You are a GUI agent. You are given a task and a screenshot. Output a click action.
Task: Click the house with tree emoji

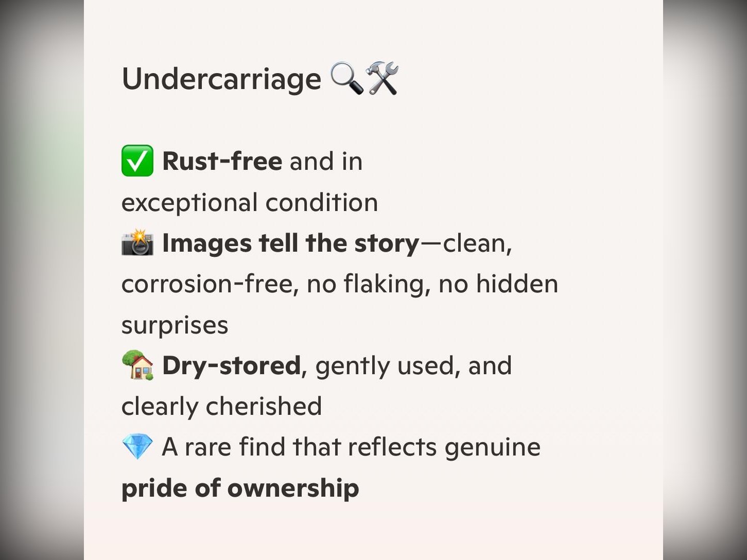click(137, 365)
